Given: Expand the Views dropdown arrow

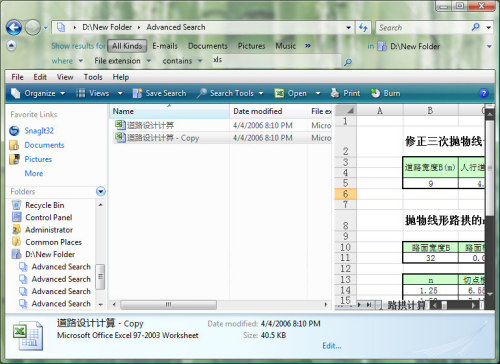Looking at the screenshot, I should pos(120,93).
